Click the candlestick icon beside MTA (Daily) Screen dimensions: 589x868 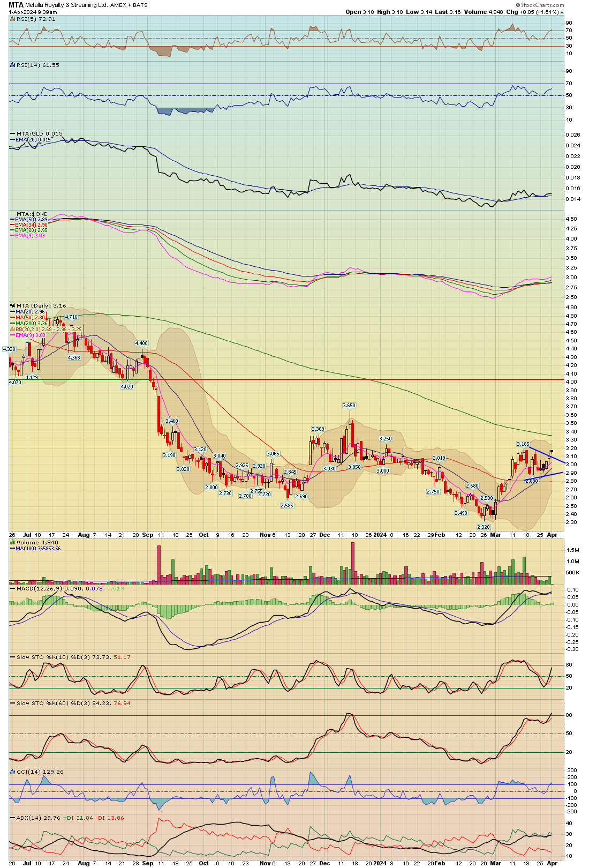pos(13,306)
